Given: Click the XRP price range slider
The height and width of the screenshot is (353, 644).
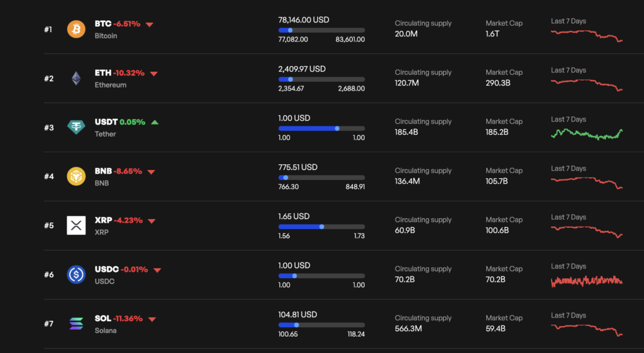Looking at the screenshot, I should tap(321, 227).
